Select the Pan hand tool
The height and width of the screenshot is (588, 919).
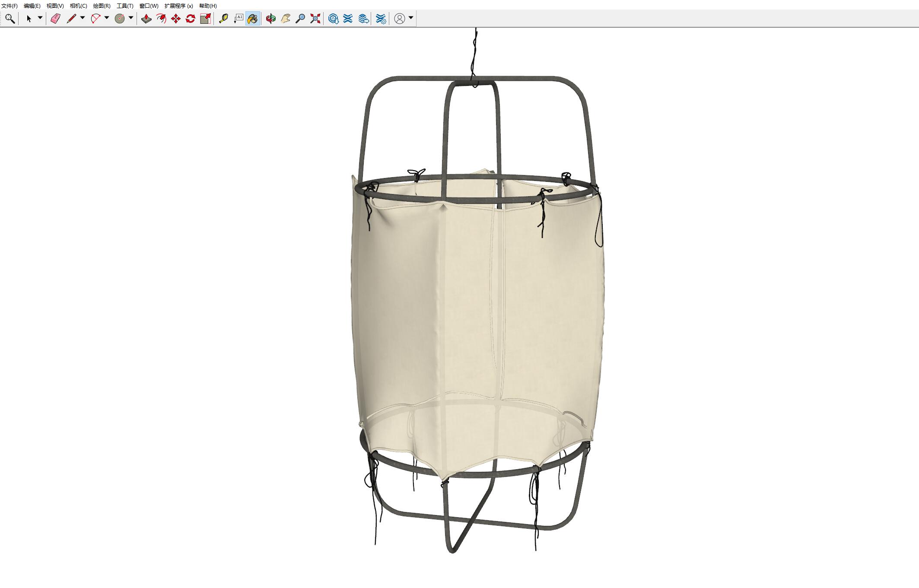tap(286, 19)
